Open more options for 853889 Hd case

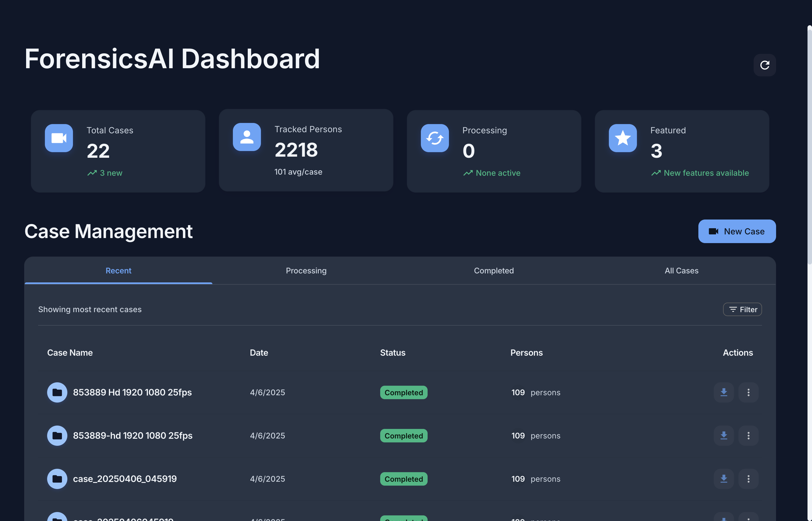coord(748,392)
